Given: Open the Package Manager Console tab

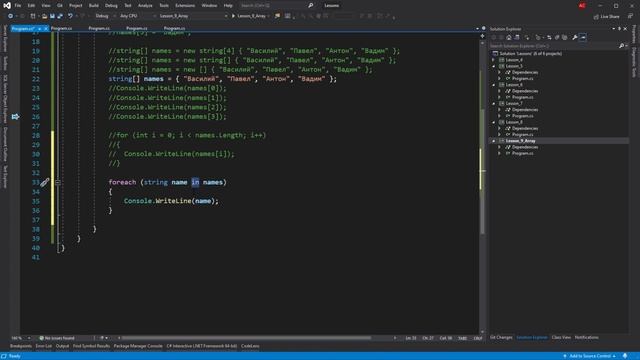Looking at the screenshot, I should coord(138,346).
